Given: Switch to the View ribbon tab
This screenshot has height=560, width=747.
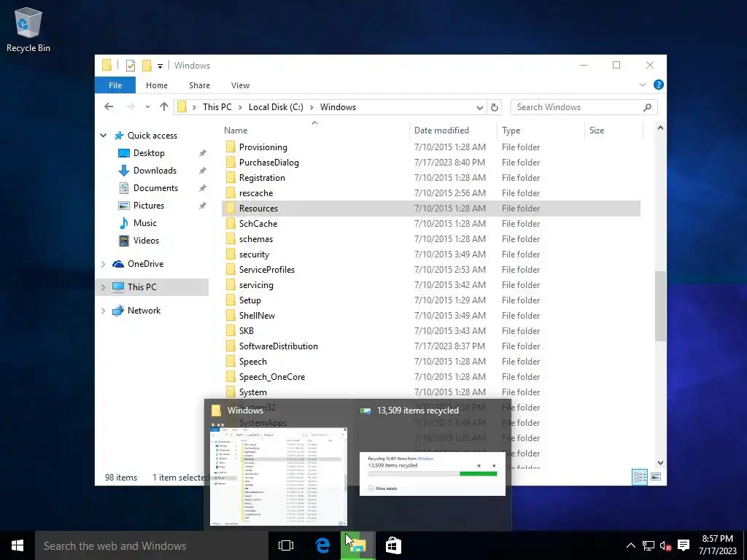Looking at the screenshot, I should click(240, 85).
